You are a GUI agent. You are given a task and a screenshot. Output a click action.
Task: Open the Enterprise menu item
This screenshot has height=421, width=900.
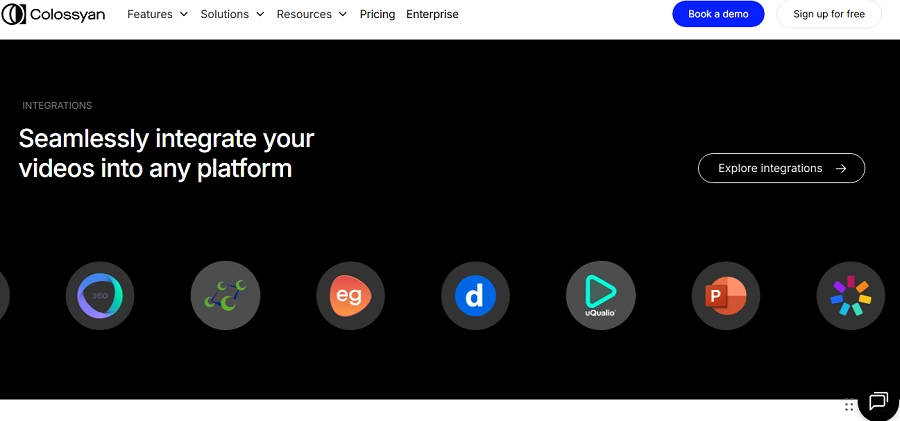(432, 14)
